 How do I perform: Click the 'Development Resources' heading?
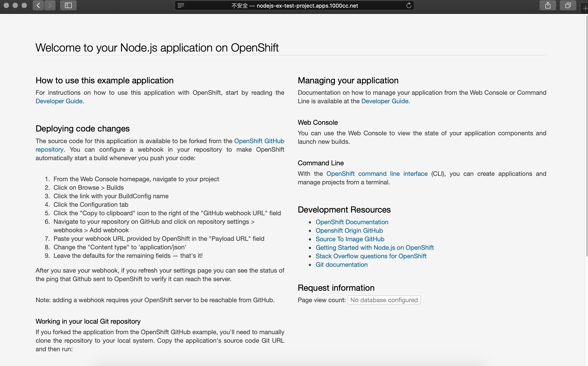pos(344,210)
